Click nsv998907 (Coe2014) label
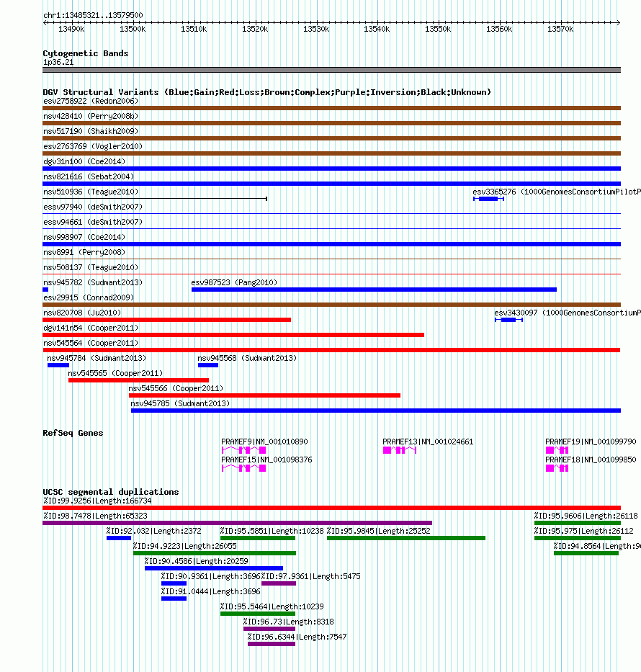The image size is (641, 672). click(84, 237)
